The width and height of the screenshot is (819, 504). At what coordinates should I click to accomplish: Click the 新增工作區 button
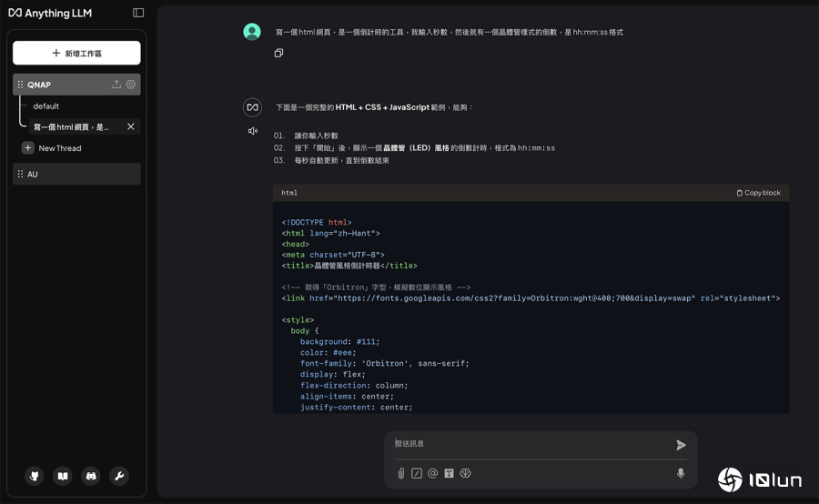[x=76, y=54]
